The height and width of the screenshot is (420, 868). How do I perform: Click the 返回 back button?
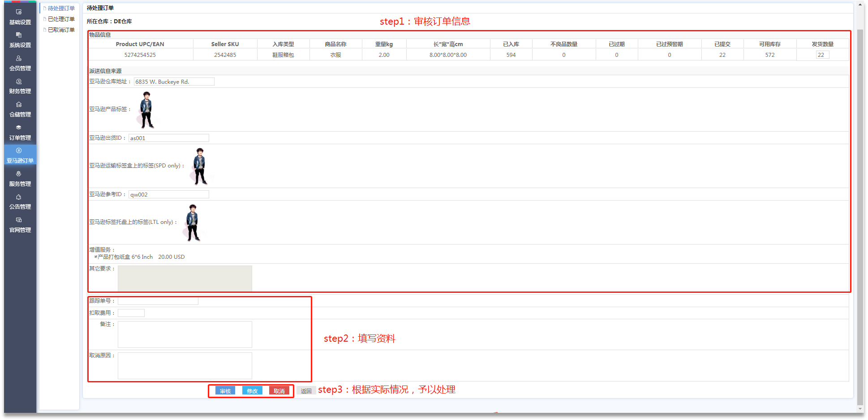coord(306,391)
